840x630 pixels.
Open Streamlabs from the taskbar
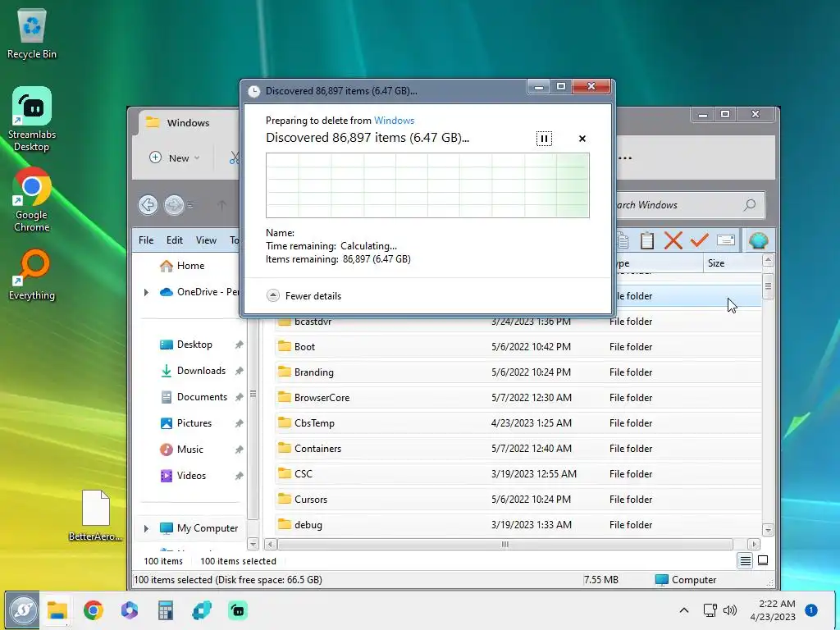[x=238, y=610]
